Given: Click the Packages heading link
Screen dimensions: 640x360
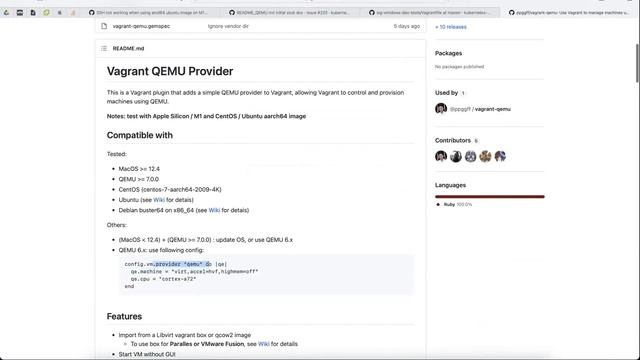Looking at the screenshot, I should (448, 53).
